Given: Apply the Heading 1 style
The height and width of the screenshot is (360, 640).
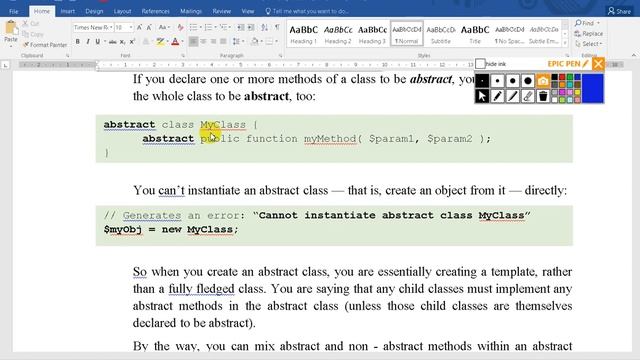Looking at the screenshot, I should (303, 34).
